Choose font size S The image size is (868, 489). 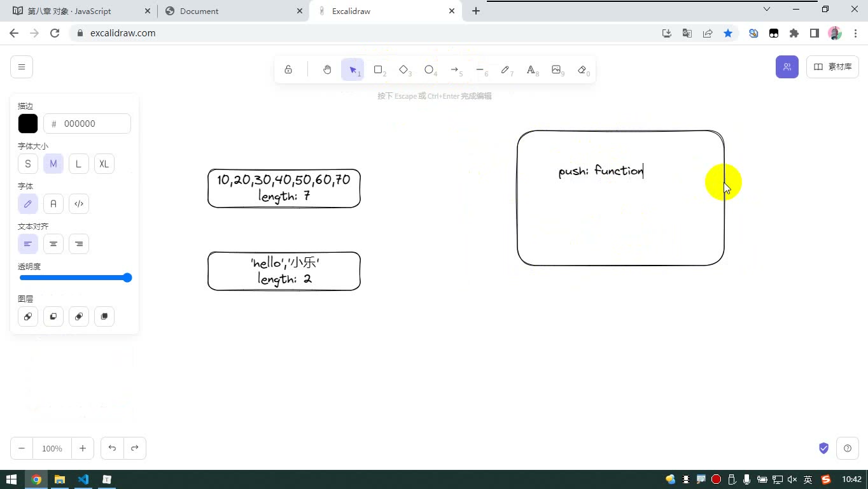28,164
